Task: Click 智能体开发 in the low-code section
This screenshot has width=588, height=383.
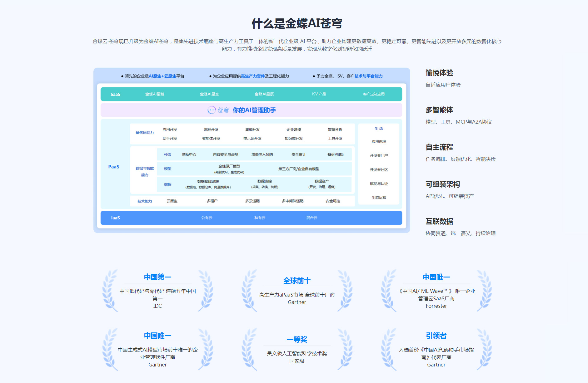Action: point(211,139)
